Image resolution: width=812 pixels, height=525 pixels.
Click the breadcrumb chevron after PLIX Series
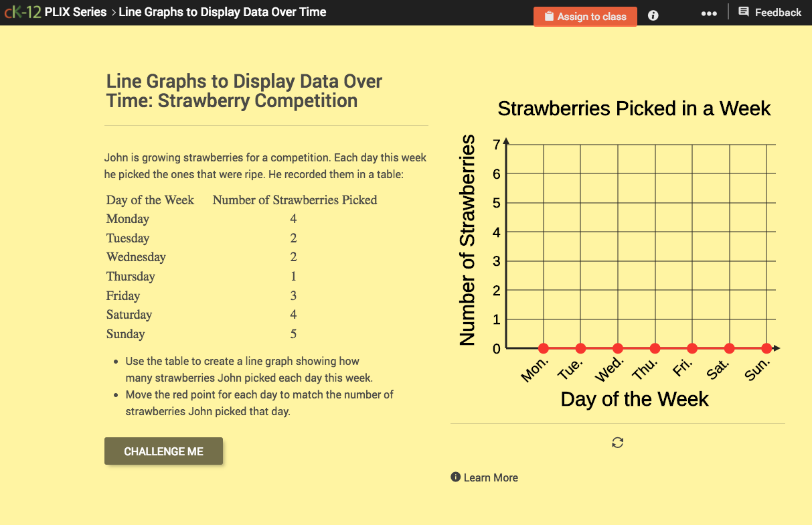pyautogui.click(x=112, y=11)
